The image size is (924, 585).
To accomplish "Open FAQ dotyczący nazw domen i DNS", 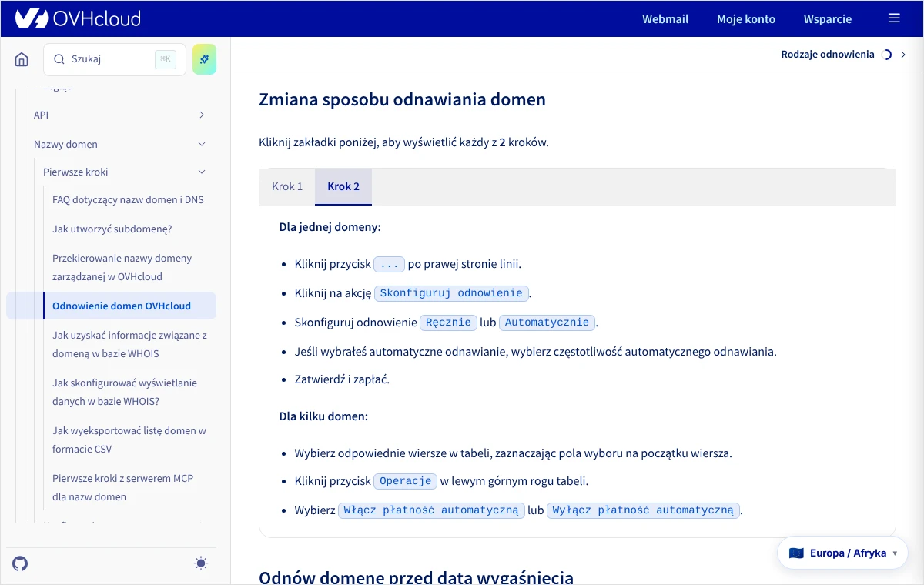I will (x=128, y=200).
